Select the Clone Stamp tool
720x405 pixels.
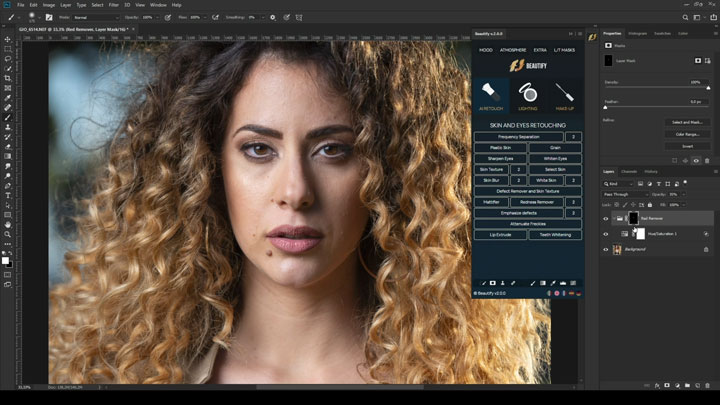7,127
